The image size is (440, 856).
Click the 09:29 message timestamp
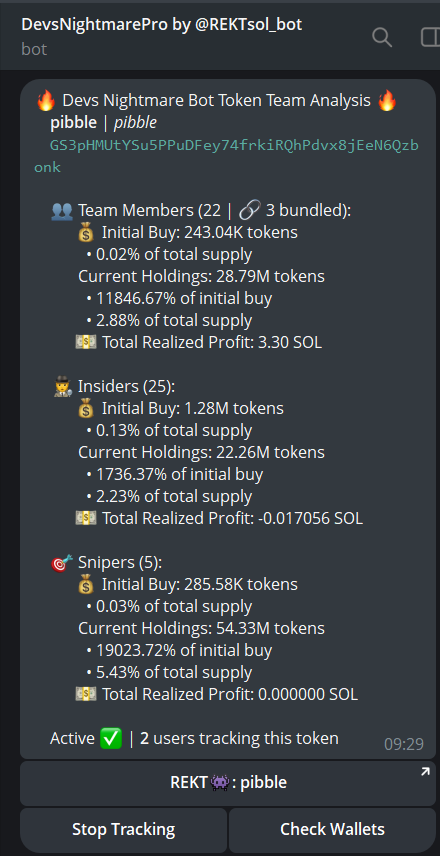(404, 744)
